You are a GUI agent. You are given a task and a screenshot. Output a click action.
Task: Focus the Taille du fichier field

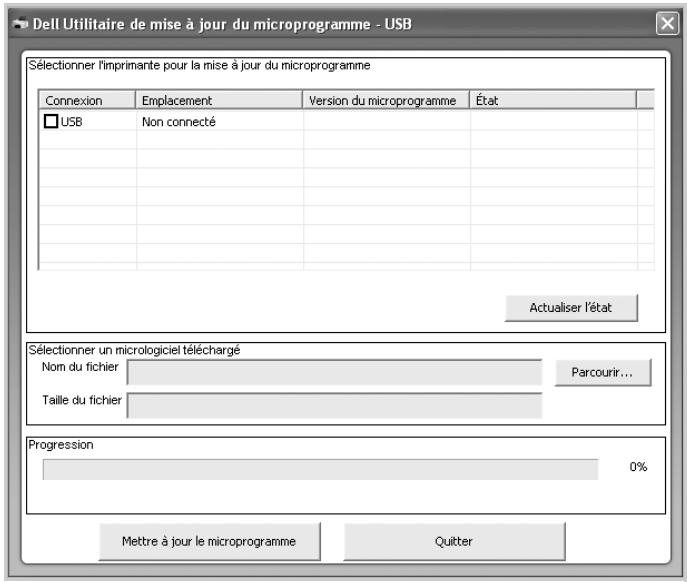(334, 405)
